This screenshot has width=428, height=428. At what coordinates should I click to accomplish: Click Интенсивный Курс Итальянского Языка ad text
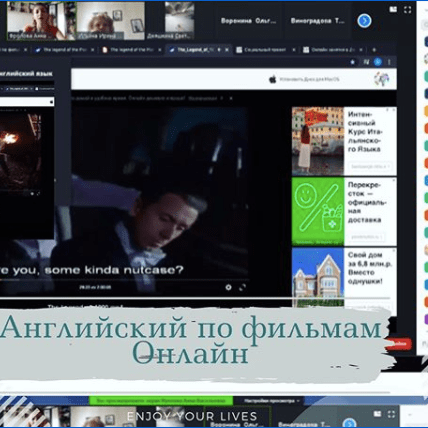(365, 132)
